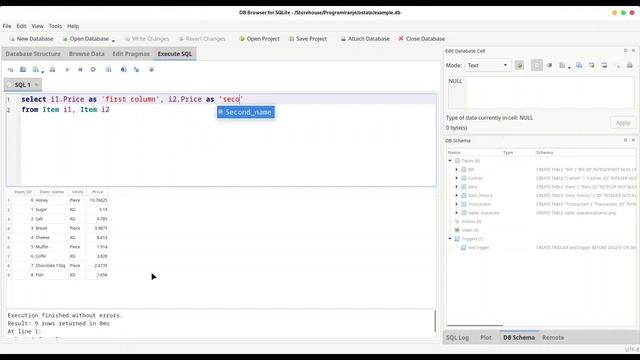Click inside the NULL cell editor area
This screenshot has height=360, width=640.
tap(541, 93)
